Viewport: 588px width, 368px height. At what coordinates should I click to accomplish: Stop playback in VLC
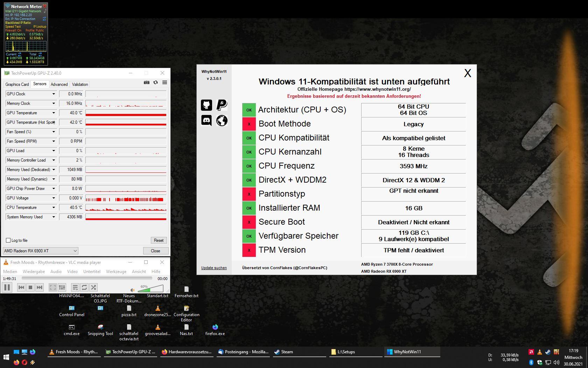pos(30,287)
